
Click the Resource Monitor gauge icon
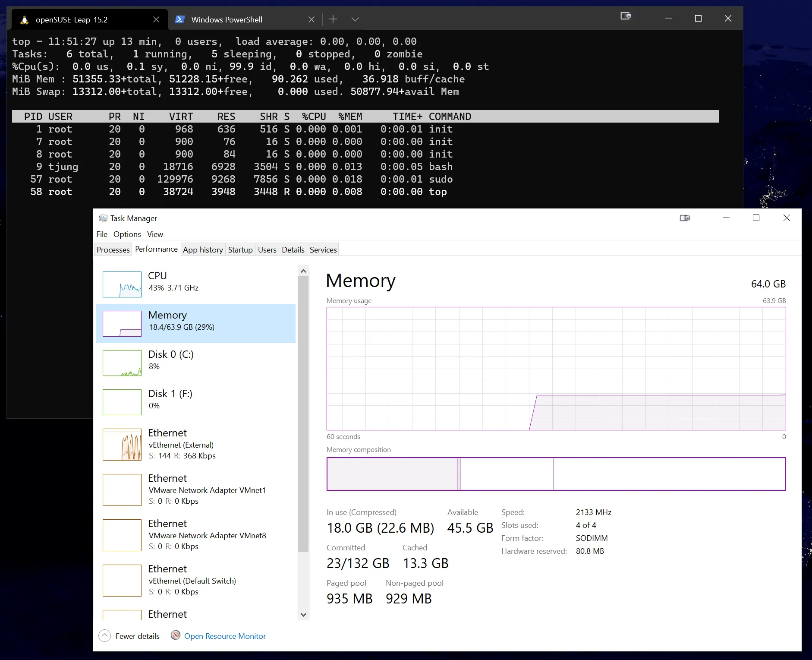pos(175,635)
